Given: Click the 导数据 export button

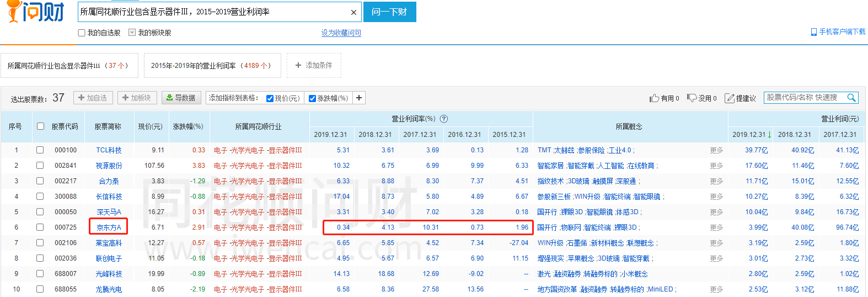Looking at the screenshot, I should coord(181,98).
